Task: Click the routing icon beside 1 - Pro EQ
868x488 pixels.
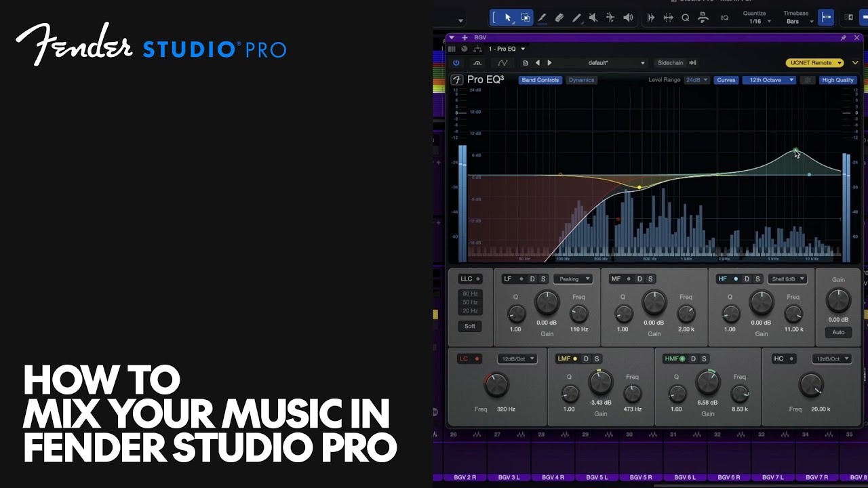Action: (477, 49)
